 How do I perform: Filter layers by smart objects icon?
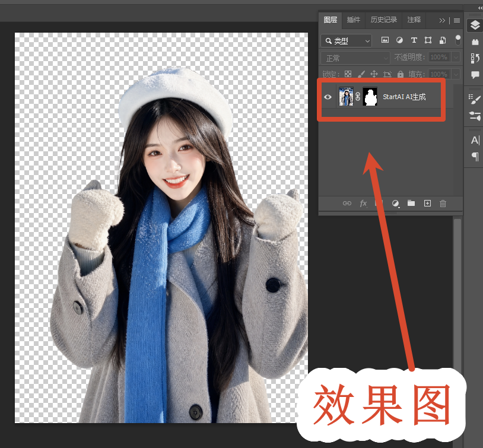click(x=443, y=40)
